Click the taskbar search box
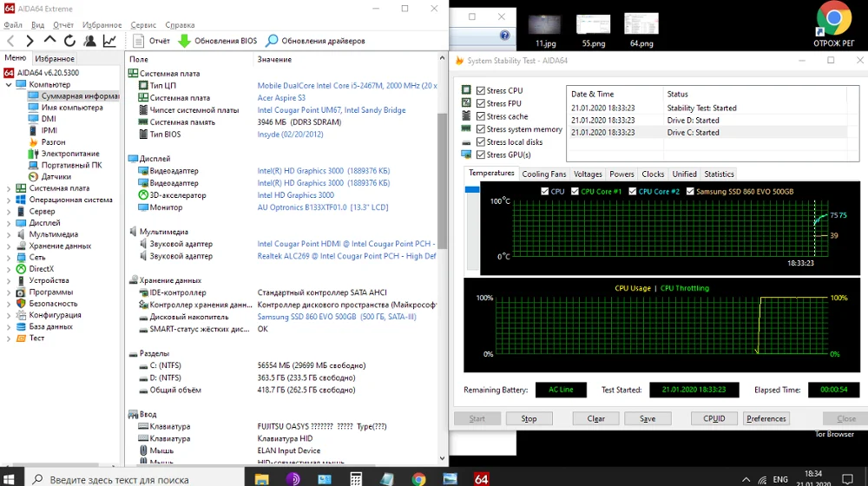The width and height of the screenshot is (868, 486). click(x=134, y=478)
